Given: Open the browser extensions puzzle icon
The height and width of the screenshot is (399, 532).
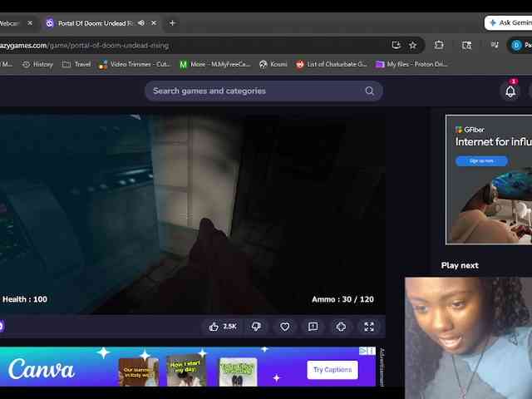Looking at the screenshot, I should pyautogui.click(x=439, y=45).
